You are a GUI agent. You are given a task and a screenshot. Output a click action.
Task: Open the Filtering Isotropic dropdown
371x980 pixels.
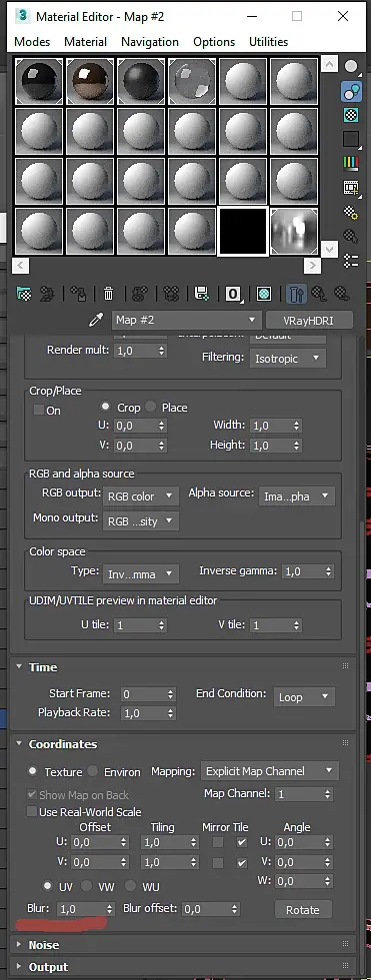288,358
